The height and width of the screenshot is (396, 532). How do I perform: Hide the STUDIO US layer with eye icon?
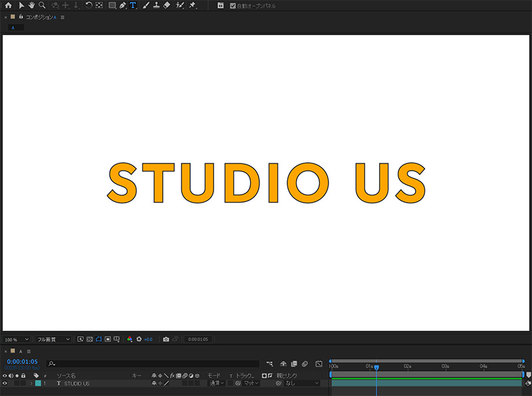[5, 383]
